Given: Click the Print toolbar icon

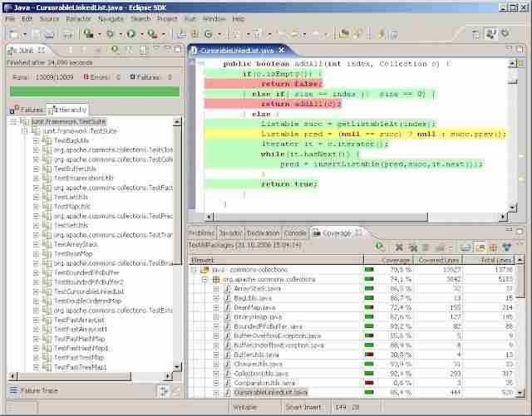Looking at the screenshot, I should coord(50,34).
